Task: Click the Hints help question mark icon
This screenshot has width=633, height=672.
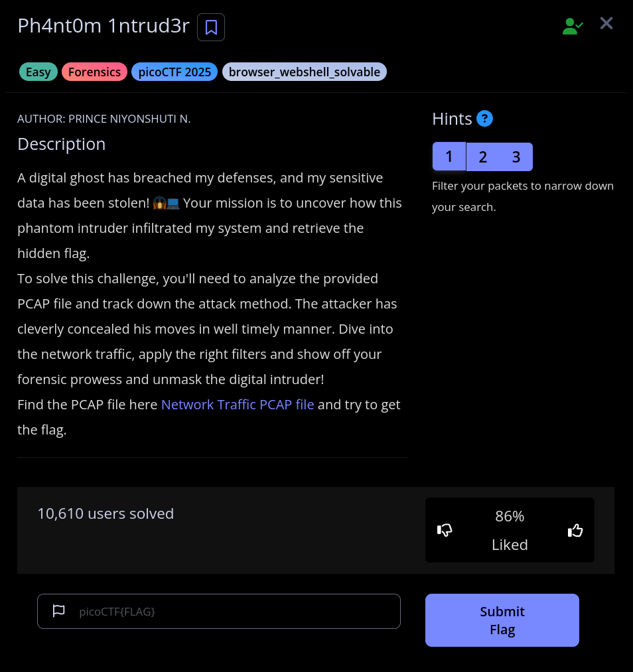Action: click(485, 119)
